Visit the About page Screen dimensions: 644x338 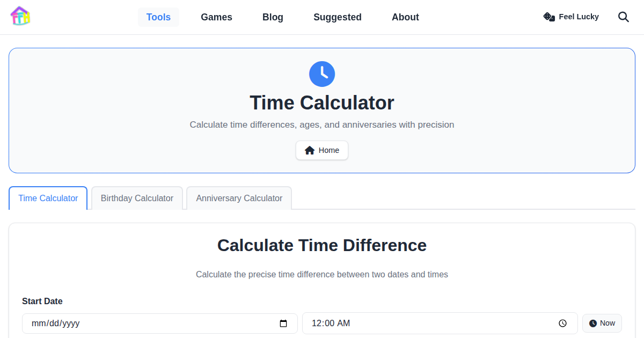click(405, 17)
